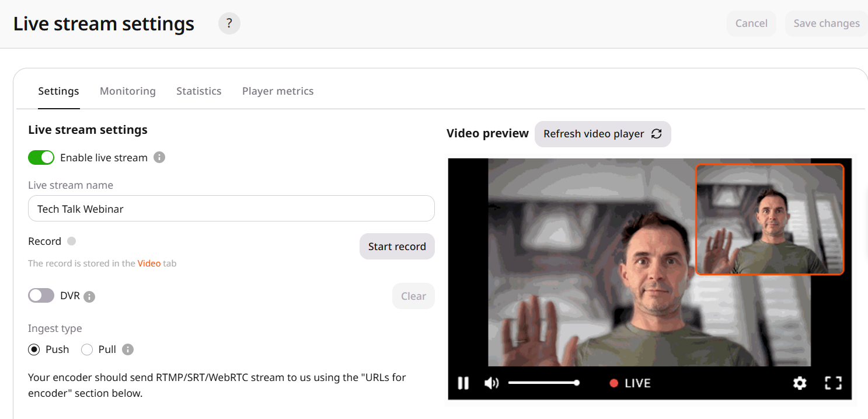Click the red LIVE indicator
The width and height of the screenshot is (868, 419).
point(630,383)
